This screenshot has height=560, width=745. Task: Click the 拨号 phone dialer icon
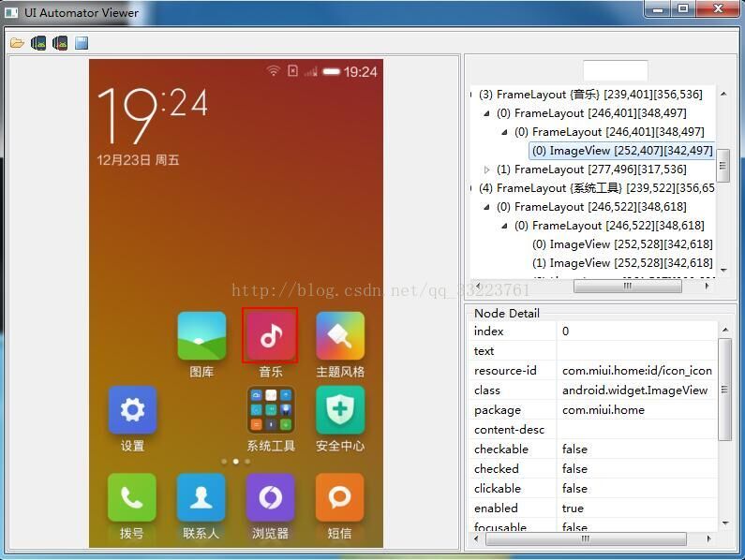(x=132, y=497)
